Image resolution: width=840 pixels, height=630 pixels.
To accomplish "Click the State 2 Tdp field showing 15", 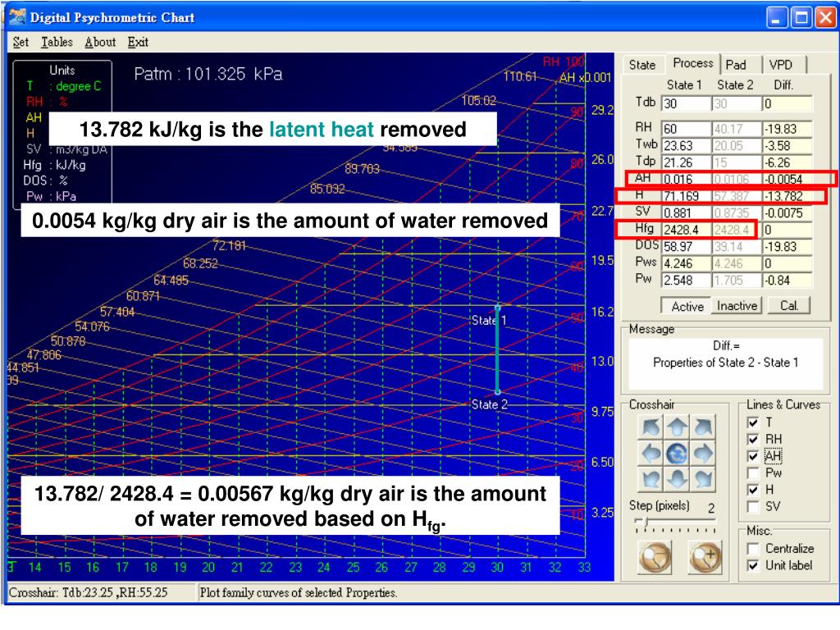I will (x=737, y=162).
